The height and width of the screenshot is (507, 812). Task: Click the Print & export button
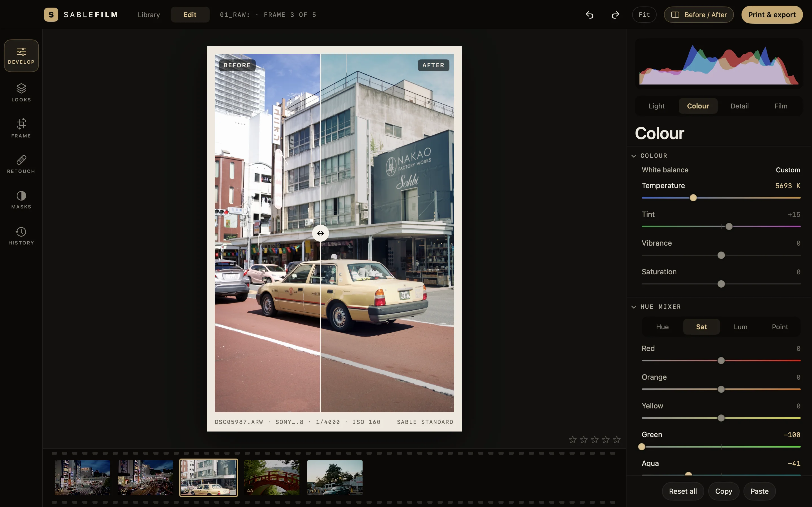[772, 15]
